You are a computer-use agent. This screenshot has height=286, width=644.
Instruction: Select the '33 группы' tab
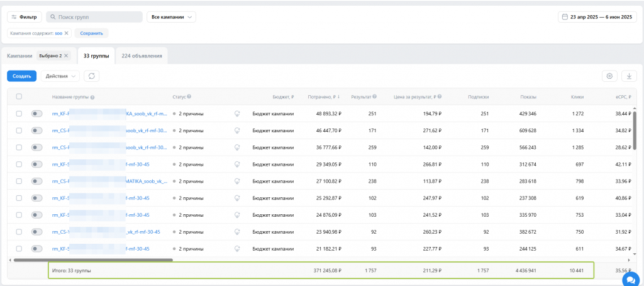(x=96, y=56)
